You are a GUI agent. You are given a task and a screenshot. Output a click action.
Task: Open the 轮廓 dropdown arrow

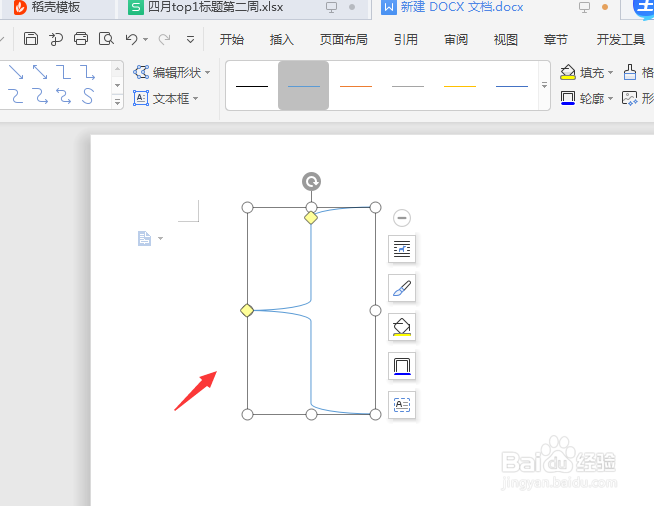(611, 98)
